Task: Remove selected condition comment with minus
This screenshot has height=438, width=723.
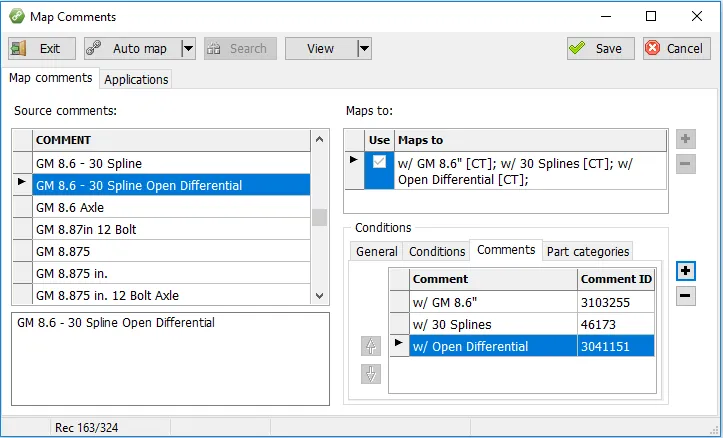Action: click(685, 296)
